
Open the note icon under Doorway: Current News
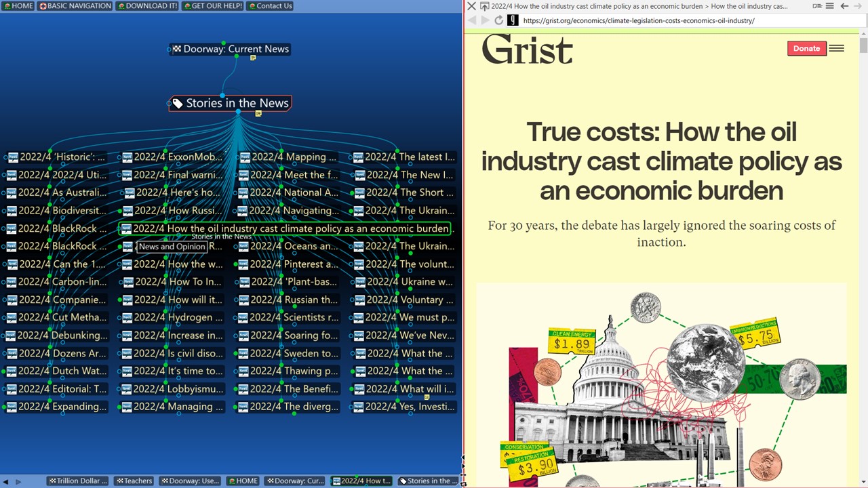253,58
